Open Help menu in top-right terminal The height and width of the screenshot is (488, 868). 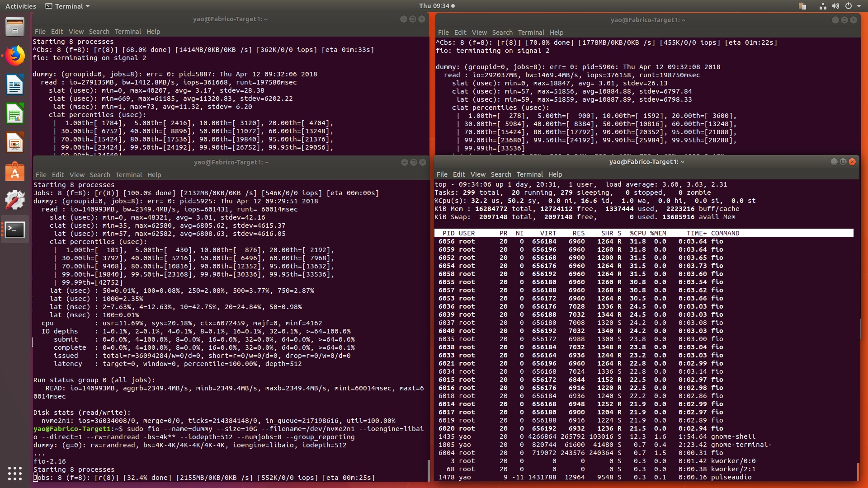(556, 33)
